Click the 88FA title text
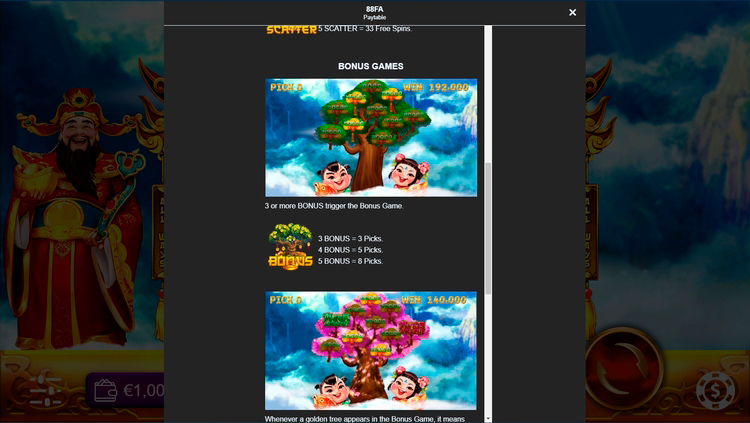Viewport: 750px width, 423px height. [374, 9]
